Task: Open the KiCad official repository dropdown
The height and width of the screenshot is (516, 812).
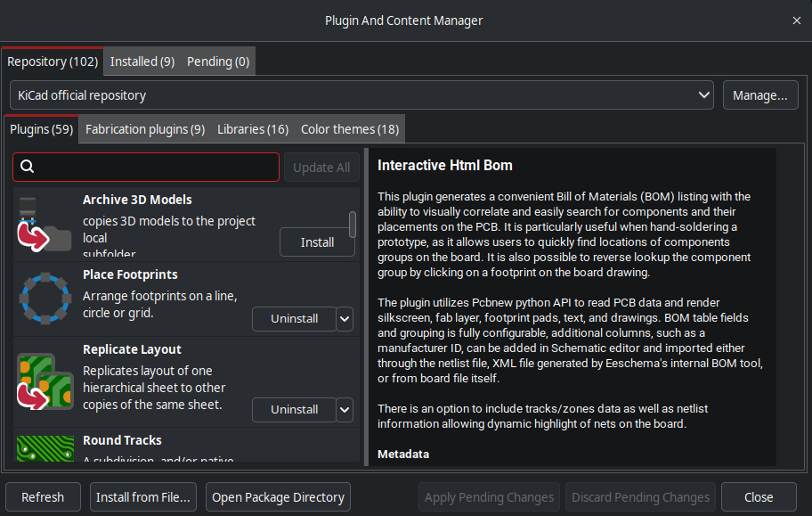Action: [362, 94]
